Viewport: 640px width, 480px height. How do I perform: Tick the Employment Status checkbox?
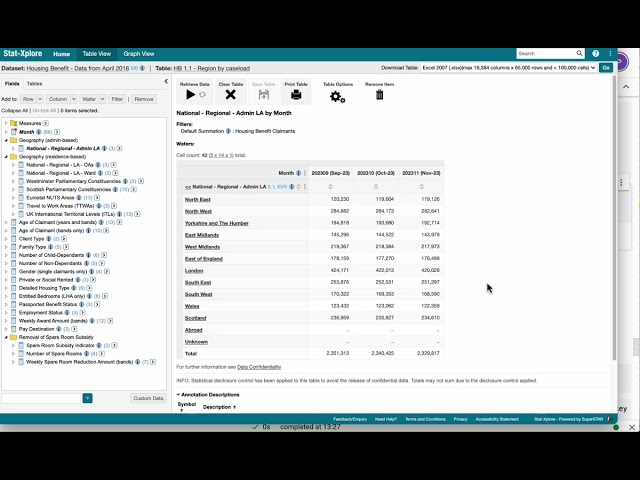click(x=13, y=313)
